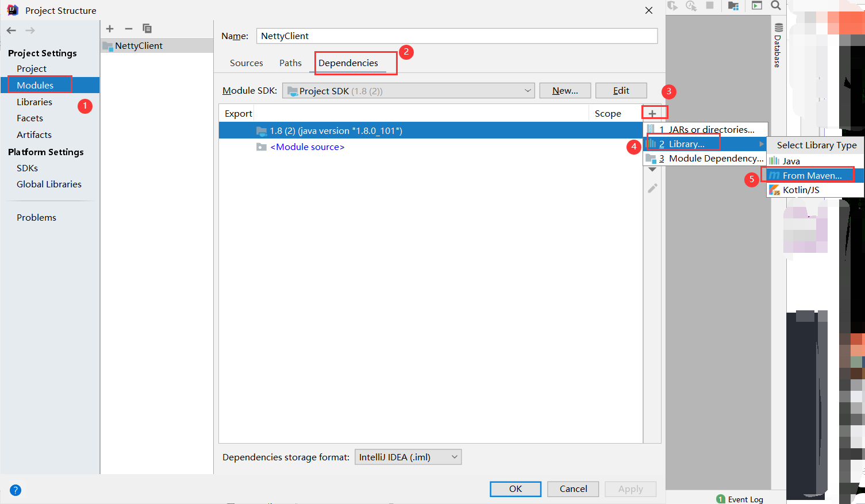The height and width of the screenshot is (504, 865).
Task: Select Java library type
Action: (x=816, y=161)
